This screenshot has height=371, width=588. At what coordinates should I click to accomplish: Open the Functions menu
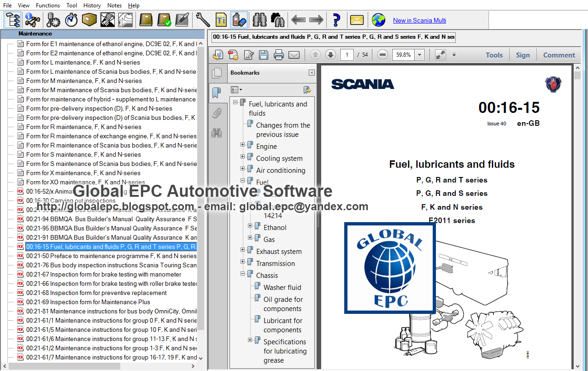[x=48, y=6]
